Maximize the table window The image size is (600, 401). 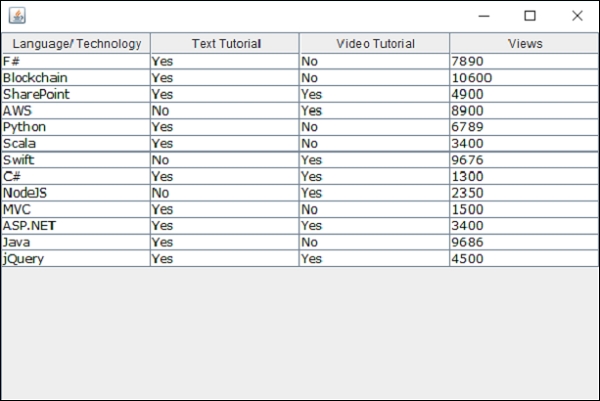click(530, 16)
